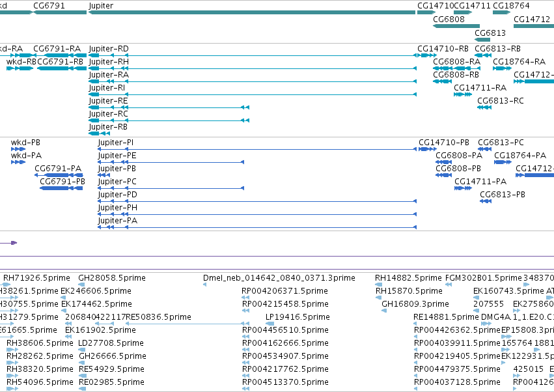Open the Dmel_neb_014642_0840_0371.3prime EST
The image size is (554, 392).
click(204, 285)
